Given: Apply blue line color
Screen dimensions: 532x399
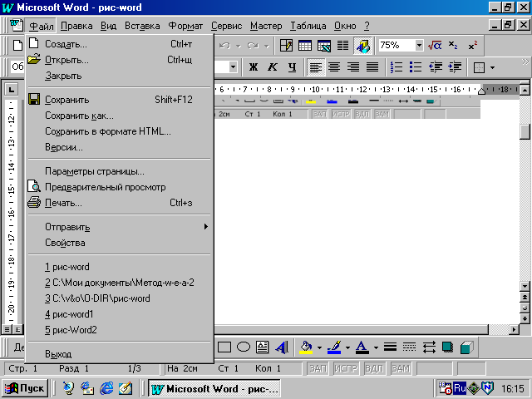Looking at the screenshot, I should (x=334, y=347).
